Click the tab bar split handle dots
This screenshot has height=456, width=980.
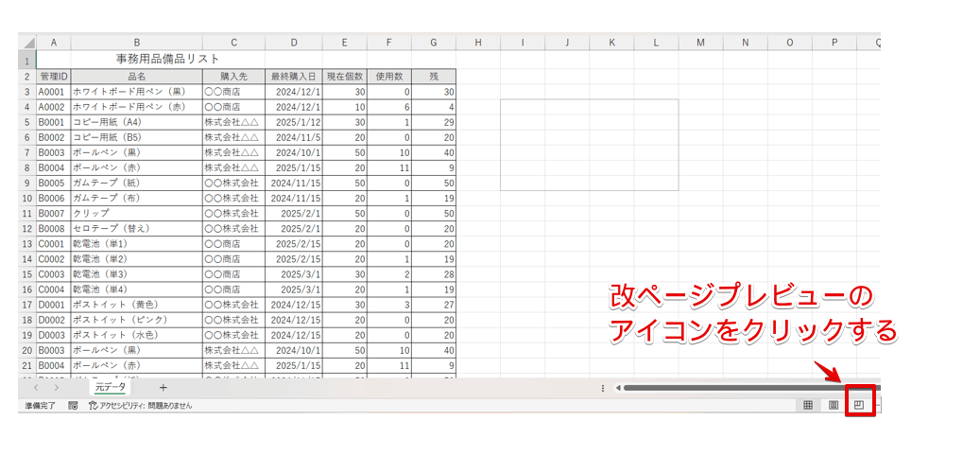coord(603,388)
